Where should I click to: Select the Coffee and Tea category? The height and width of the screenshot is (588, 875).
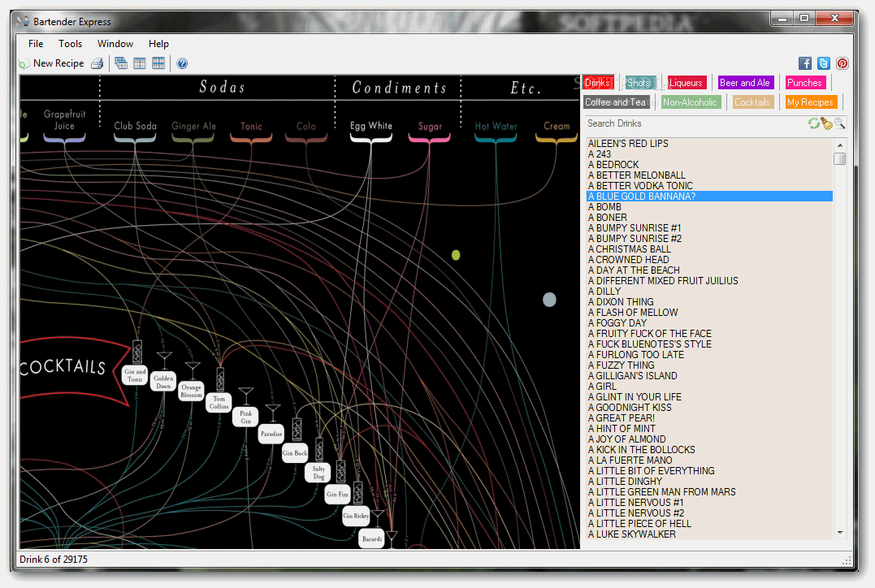[616, 102]
